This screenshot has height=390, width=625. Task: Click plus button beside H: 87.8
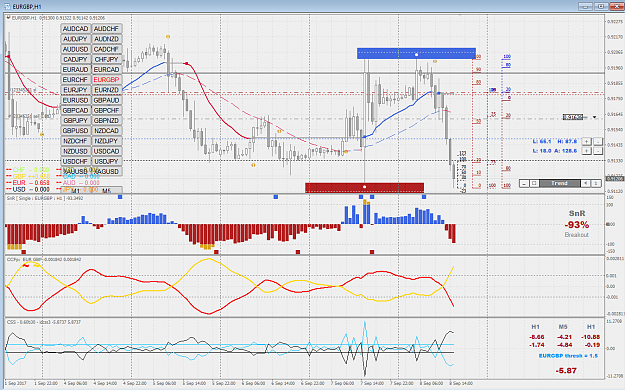pyautogui.click(x=586, y=141)
